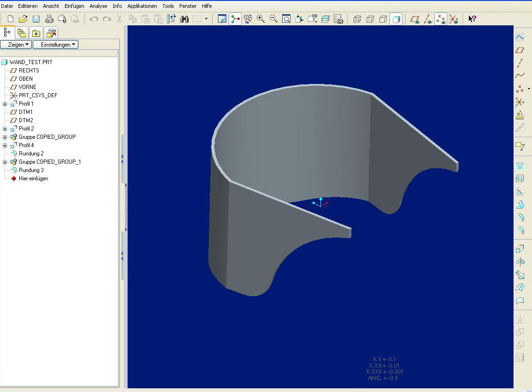532x392 pixels.
Task: Select Rundung 3 feature in model tree
Action: tap(31, 170)
